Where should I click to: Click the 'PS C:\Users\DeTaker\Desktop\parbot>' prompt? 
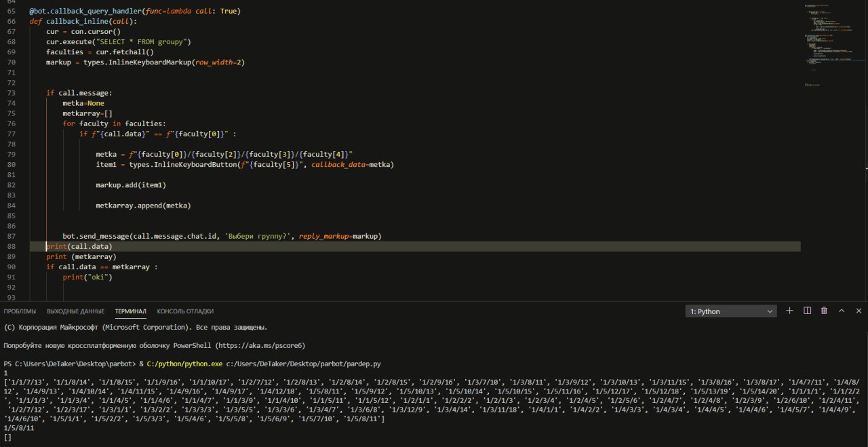[70, 364]
